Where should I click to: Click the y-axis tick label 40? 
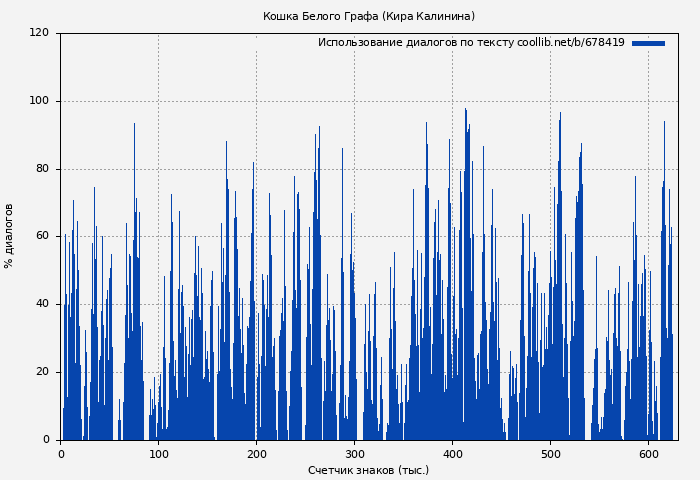coord(42,304)
